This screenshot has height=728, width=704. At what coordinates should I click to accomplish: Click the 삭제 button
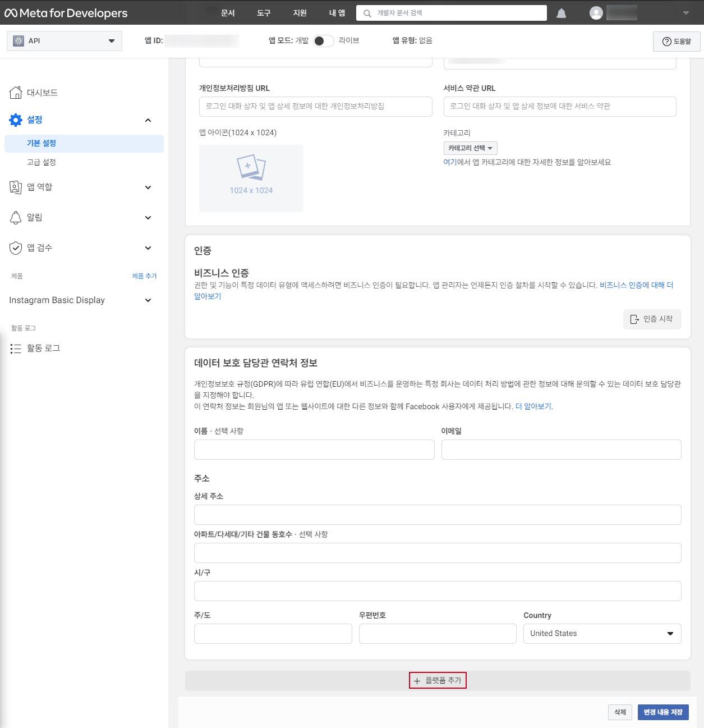pos(620,712)
